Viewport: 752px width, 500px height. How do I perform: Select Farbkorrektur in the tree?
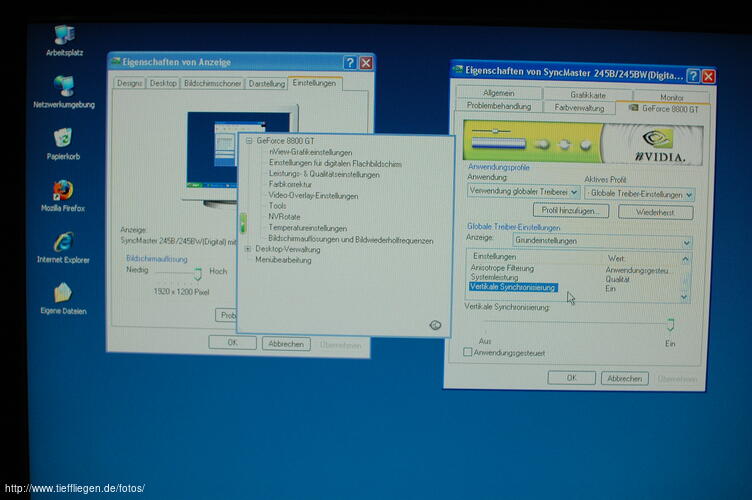coord(290,184)
